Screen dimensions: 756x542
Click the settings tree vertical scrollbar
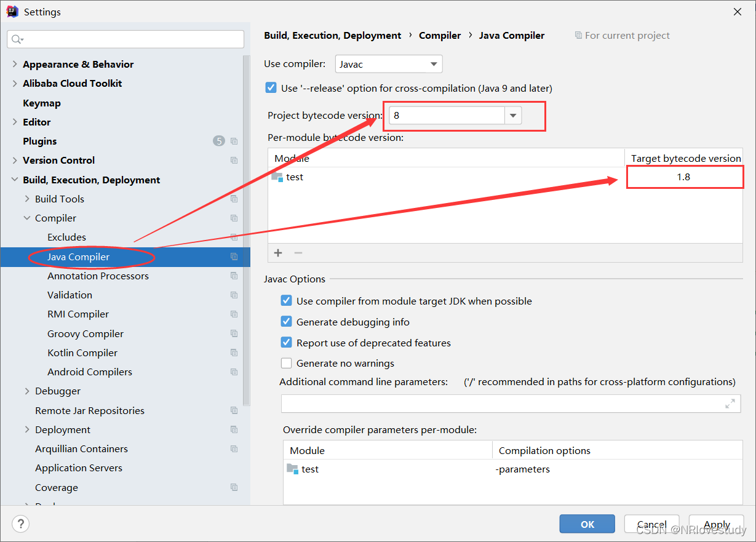coord(247,231)
